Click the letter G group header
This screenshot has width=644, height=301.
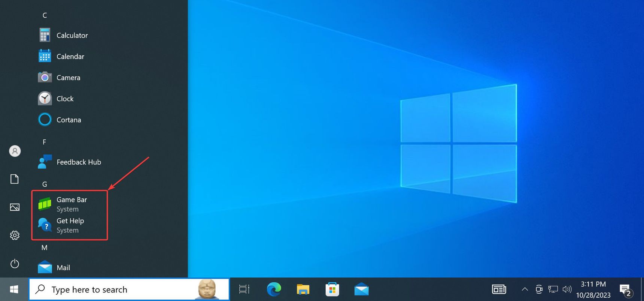coord(45,184)
